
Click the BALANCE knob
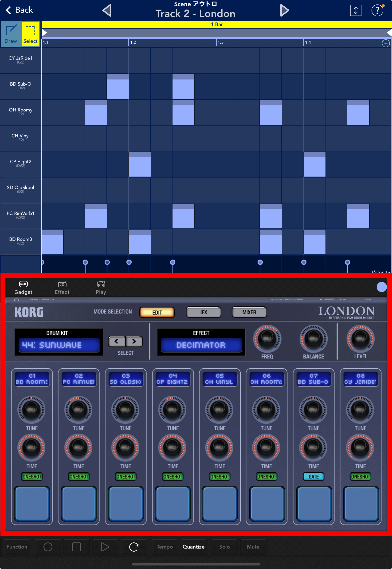pos(314,339)
